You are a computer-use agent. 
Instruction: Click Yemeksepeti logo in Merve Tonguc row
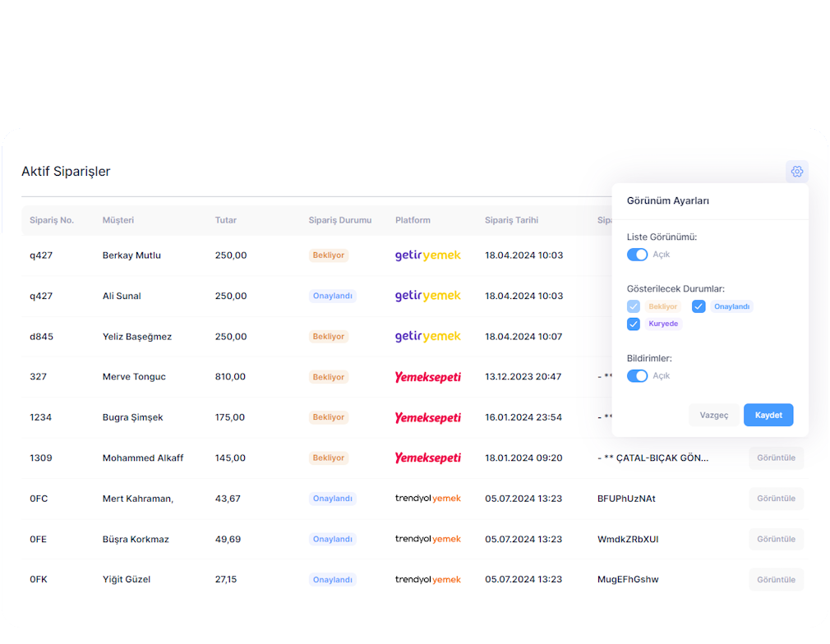coord(427,377)
